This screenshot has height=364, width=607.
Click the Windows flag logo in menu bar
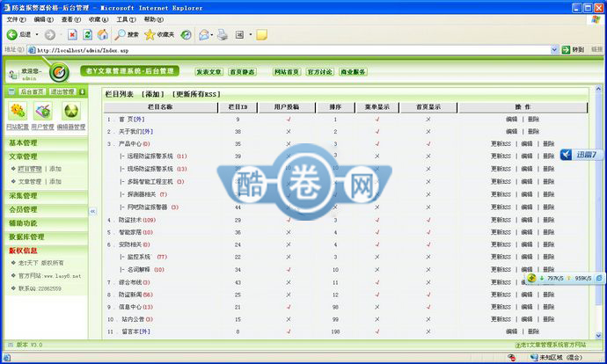pyautogui.click(x=596, y=19)
